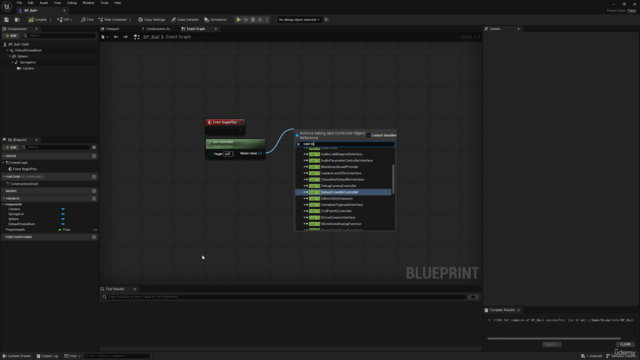
Task: Toggle Hide Unrelated nodes
Action: pyautogui.click(x=112, y=20)
